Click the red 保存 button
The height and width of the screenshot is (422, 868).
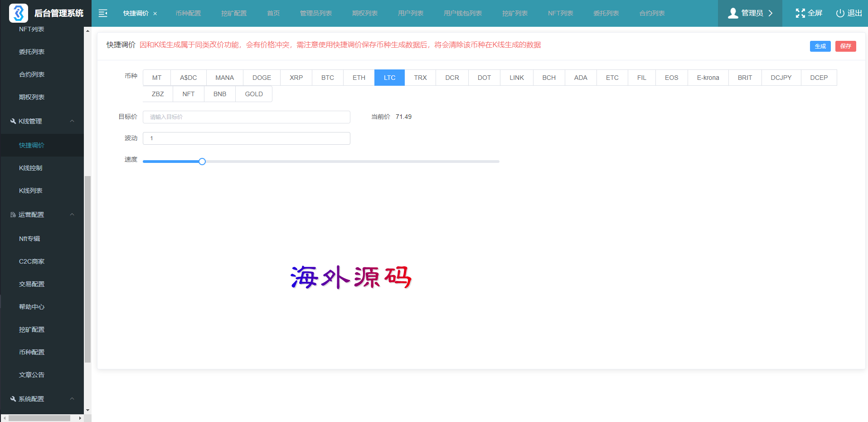(x=846, y=46)
